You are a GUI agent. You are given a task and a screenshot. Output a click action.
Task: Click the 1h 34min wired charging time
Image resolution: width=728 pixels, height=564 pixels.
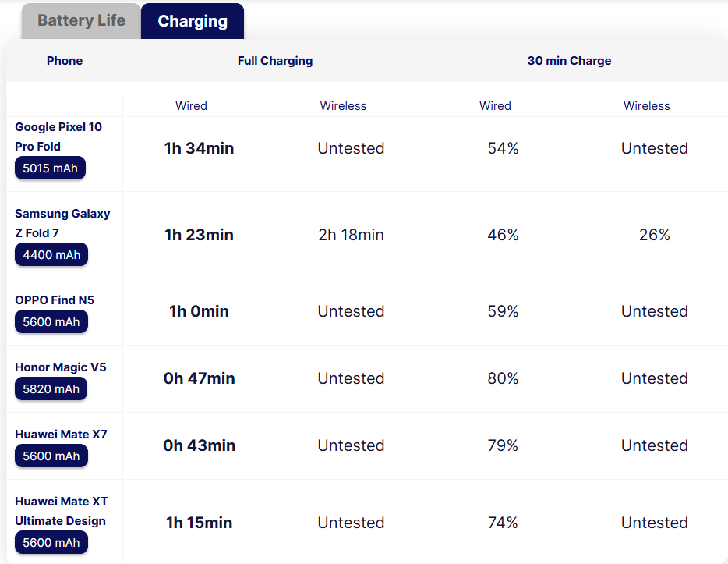click(199, 148)
